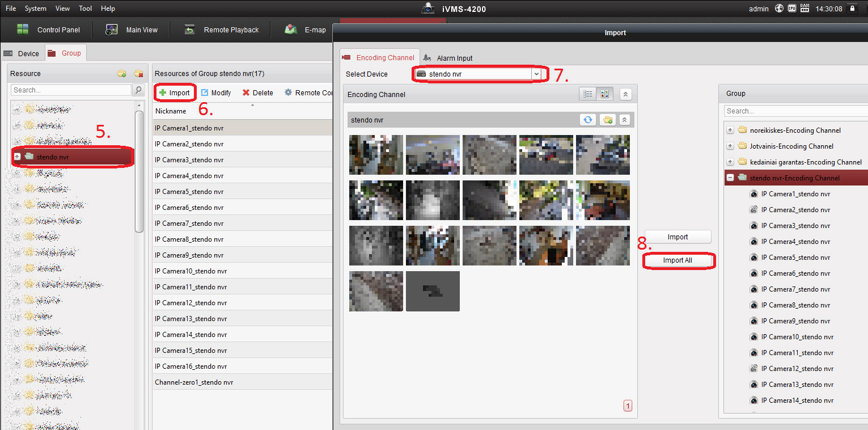Screen dimensions: 868x430
Task: Click the CPU usage icon
Action: click(x=791, y=9)
